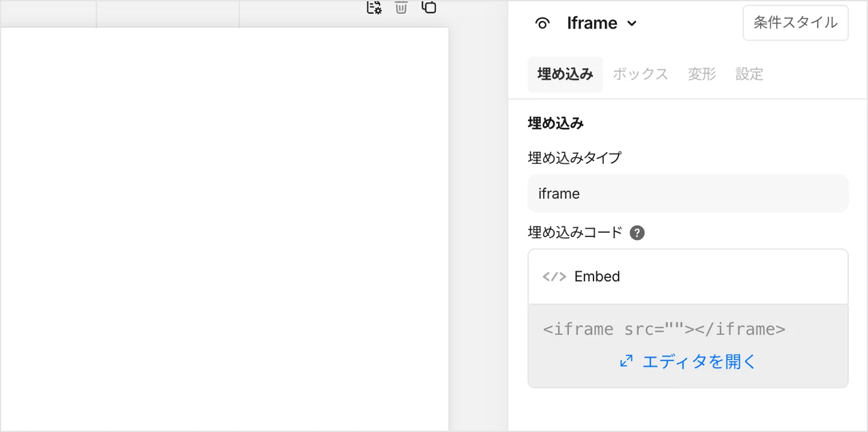
Task: Switch to the ボックス tab
Action: point(640,74)
